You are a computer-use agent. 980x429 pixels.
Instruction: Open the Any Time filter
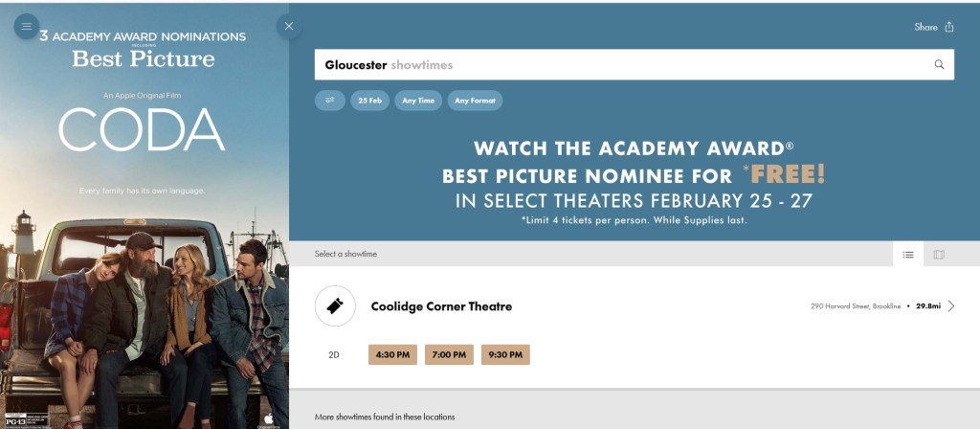pos(418,101)
